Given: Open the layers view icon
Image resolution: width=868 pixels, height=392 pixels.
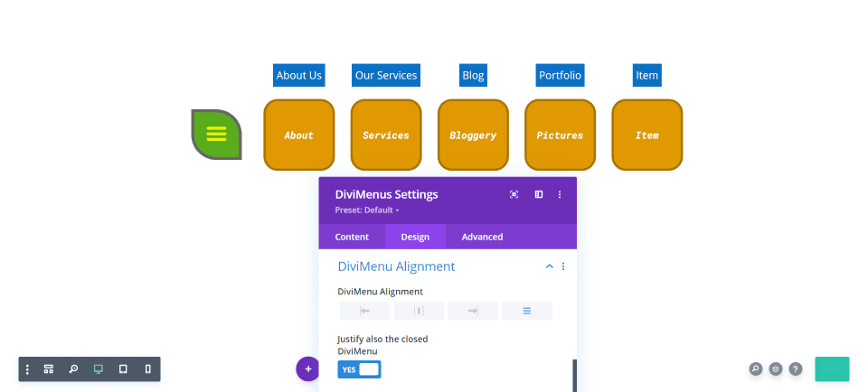Looking at the screenshot, I should [776, 369].
